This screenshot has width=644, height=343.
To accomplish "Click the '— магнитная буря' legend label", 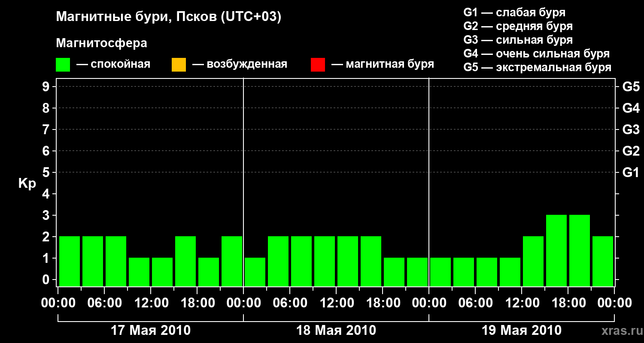I will click(x=383, y=64).
